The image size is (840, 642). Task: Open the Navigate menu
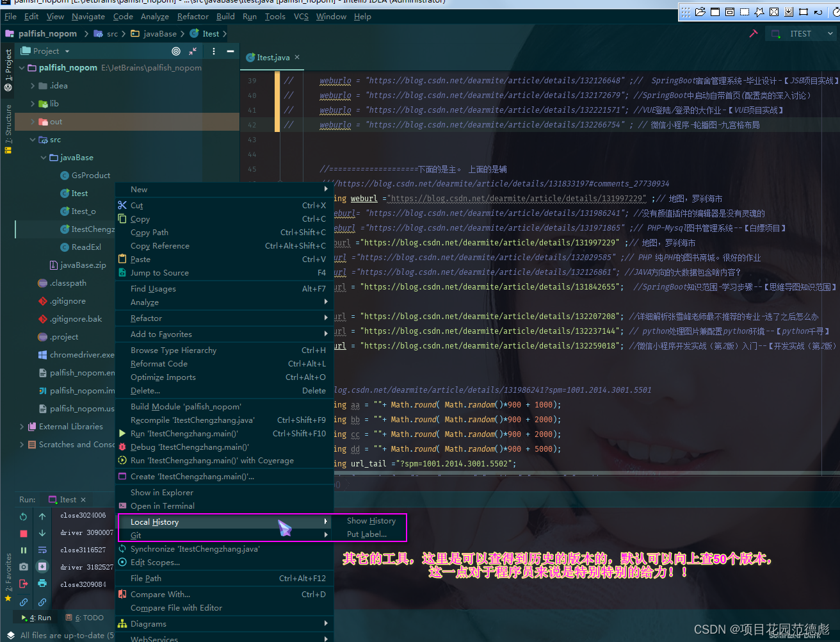[88, 17]
